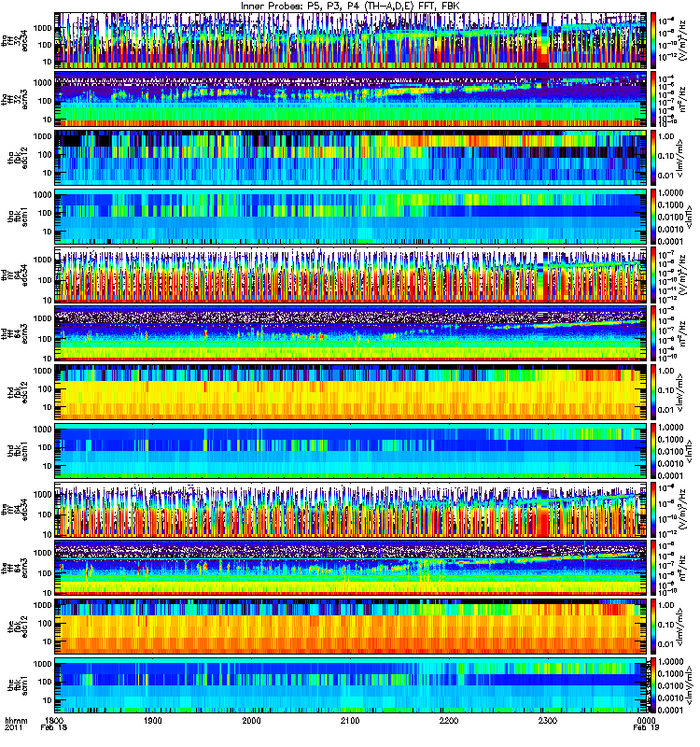The image size is (700, 747).
Task: Click the '2200' time axis label
Action: 449,721
